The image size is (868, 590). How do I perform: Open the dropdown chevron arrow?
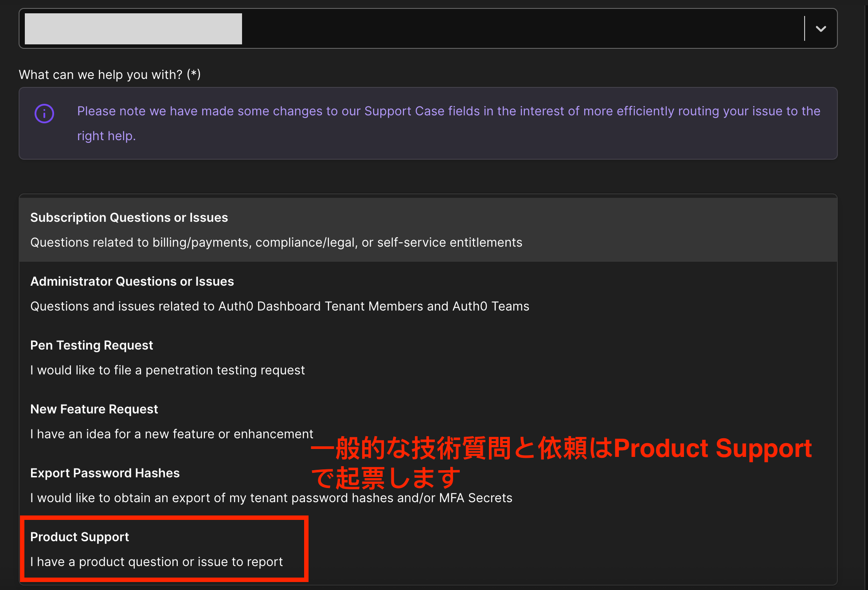click(821, 29)
